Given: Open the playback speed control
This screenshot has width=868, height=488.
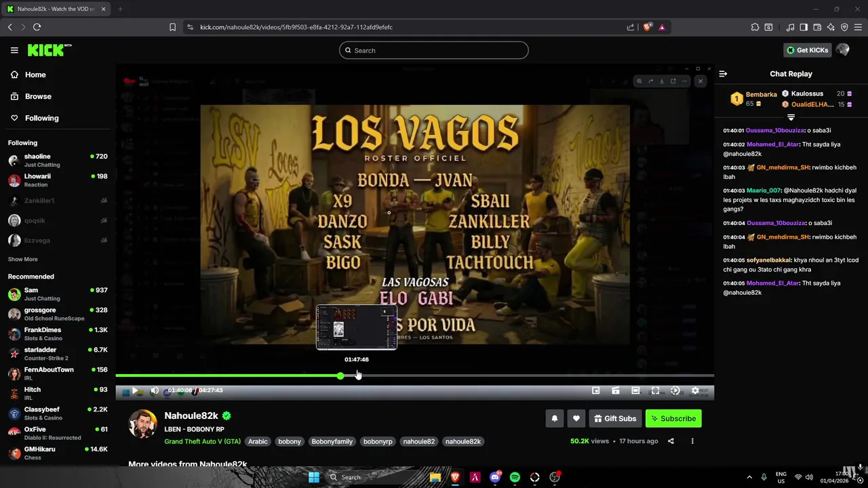Looking at the screenshot, I should coord(675,390).
